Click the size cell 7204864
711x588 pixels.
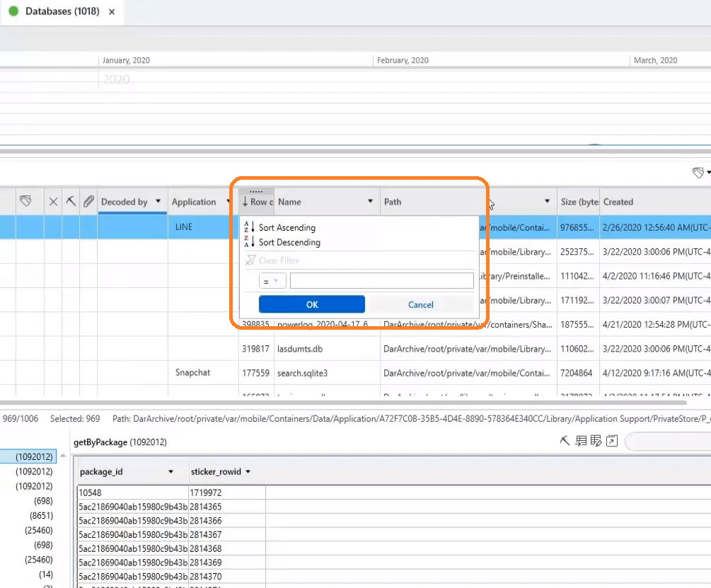coord(577,373)
